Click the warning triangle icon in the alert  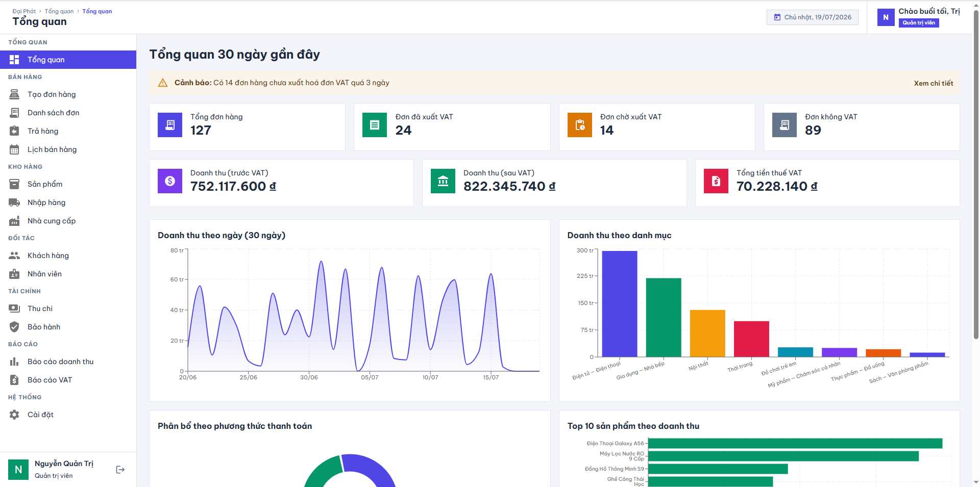(x=163, y=83)
